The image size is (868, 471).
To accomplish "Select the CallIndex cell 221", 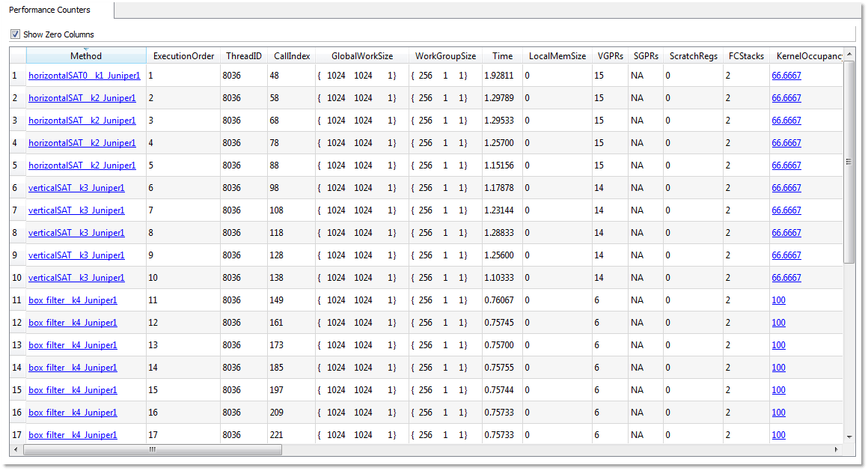I will click(x=292, y=435).
